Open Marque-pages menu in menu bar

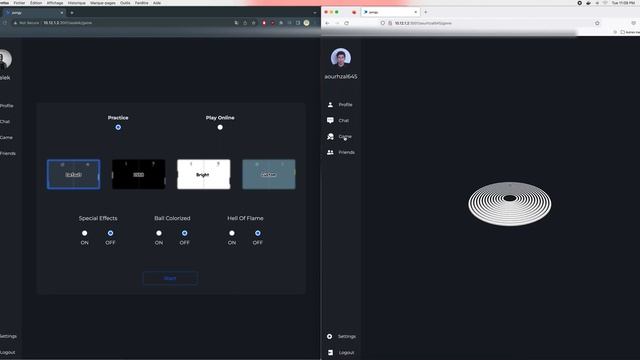[x=102, y=3]
